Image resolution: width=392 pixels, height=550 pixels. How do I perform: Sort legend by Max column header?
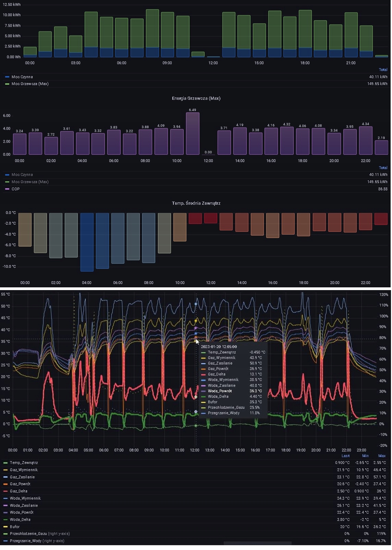coord(382,456)
